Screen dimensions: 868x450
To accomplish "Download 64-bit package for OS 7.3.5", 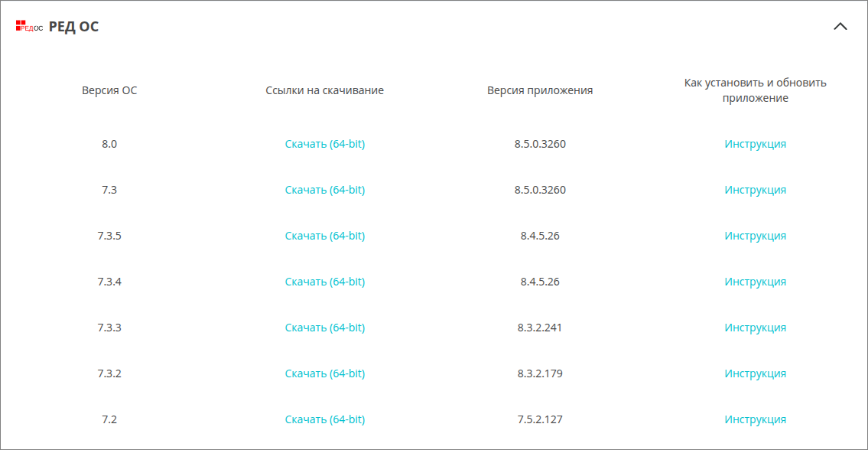I will pyautogui.click(x=325, y=236).
